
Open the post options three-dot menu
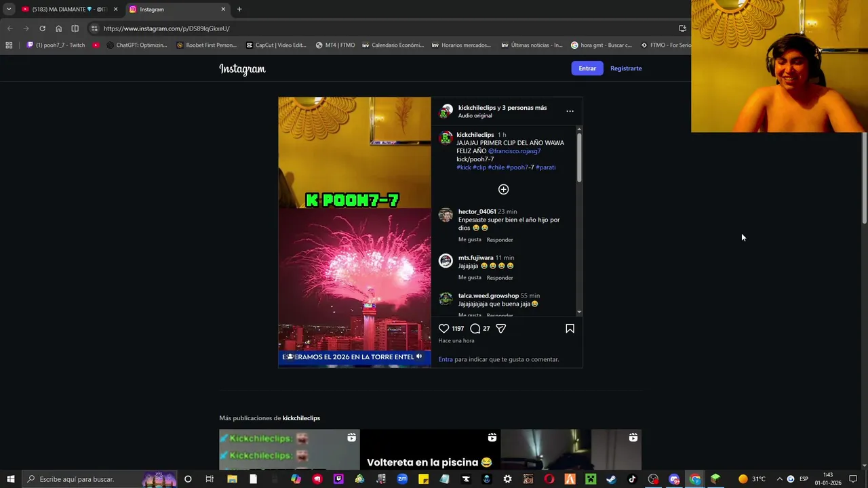coord(570,111)
